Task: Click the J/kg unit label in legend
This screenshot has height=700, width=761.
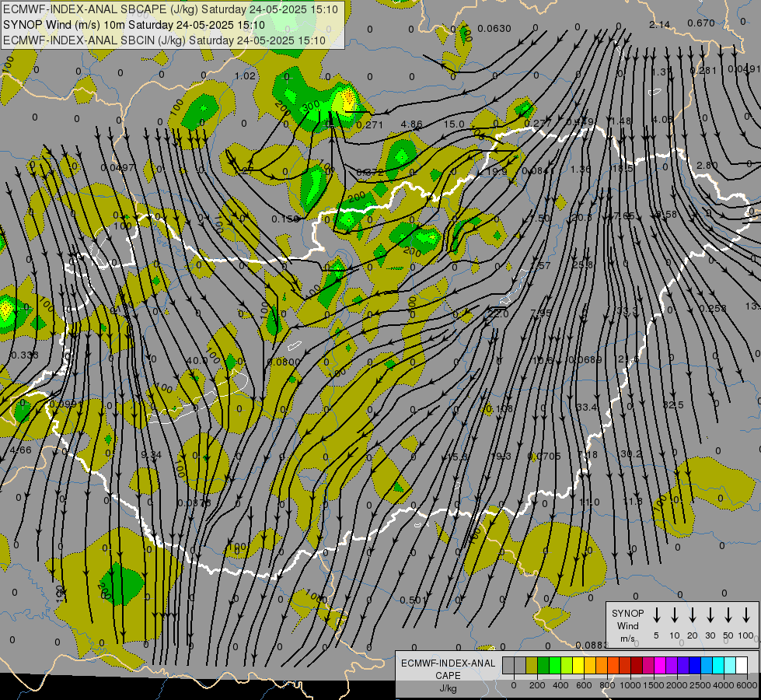Action: coord(448,688)
